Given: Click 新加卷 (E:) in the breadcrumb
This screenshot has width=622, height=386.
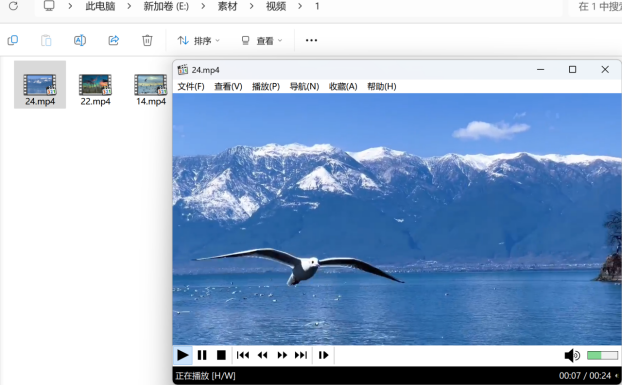Looking at the screenshot, I should (166, 6).
